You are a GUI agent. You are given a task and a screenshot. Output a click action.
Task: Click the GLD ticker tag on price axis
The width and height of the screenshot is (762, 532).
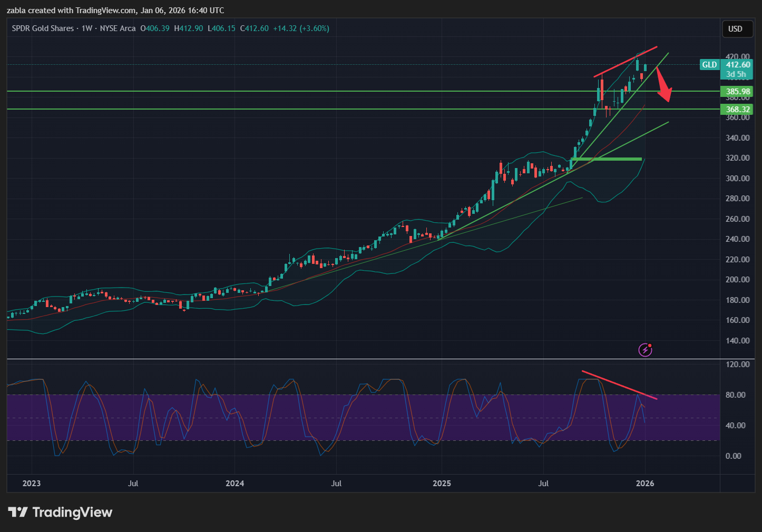(x=709, y=65)
